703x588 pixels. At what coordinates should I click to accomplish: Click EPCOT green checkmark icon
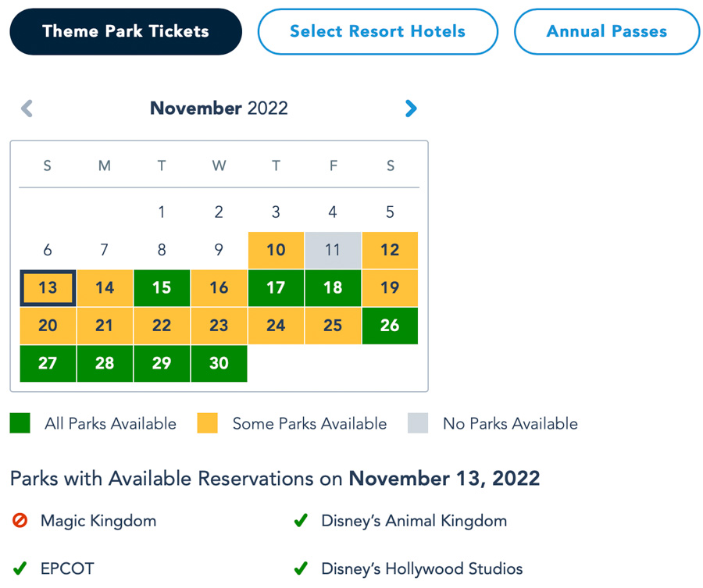pos(20,568)
